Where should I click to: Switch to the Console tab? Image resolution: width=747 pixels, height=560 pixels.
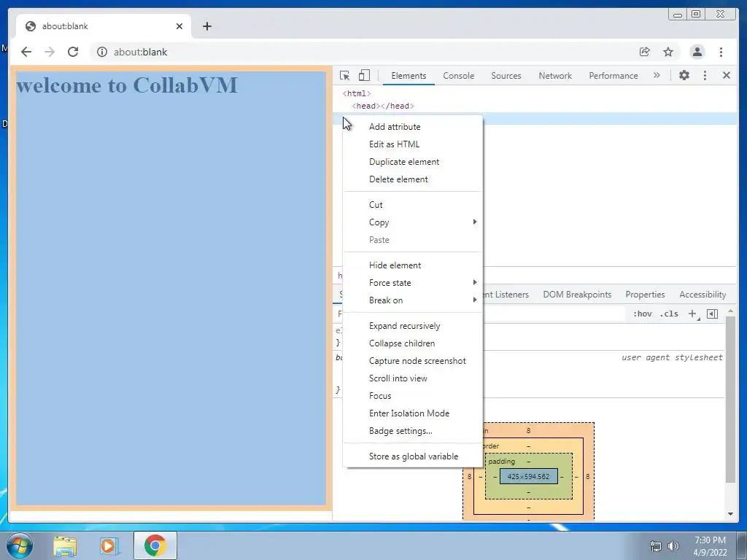(458, 76)
